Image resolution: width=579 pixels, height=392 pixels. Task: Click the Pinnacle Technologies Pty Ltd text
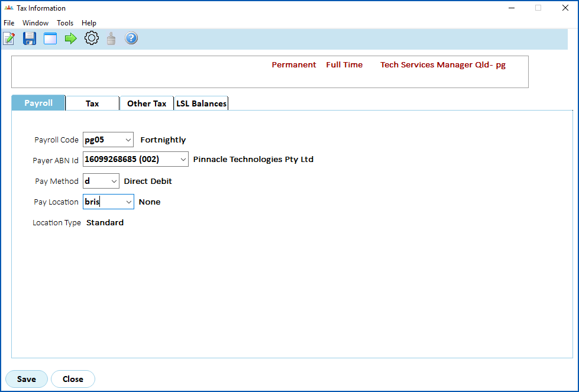[x=253, y=159]
